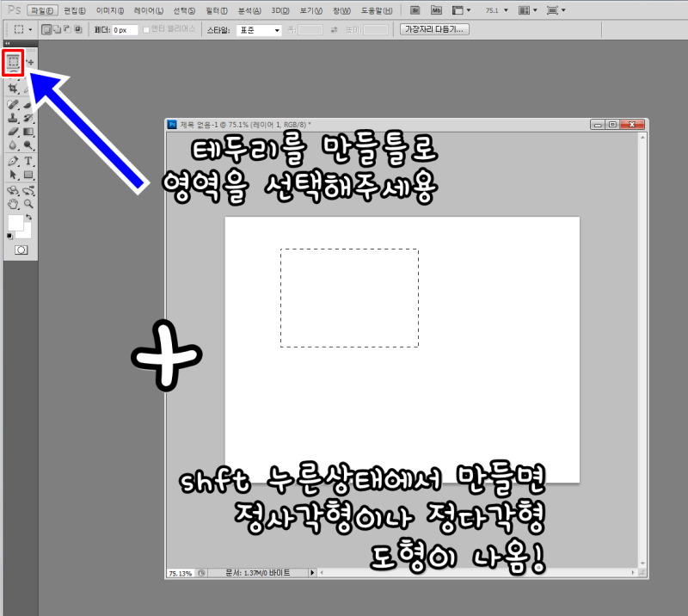Image resolution: width=688 pixels, height=616 pixels.
Task: Click the foreground color swatch
Action: pos(15,223)
